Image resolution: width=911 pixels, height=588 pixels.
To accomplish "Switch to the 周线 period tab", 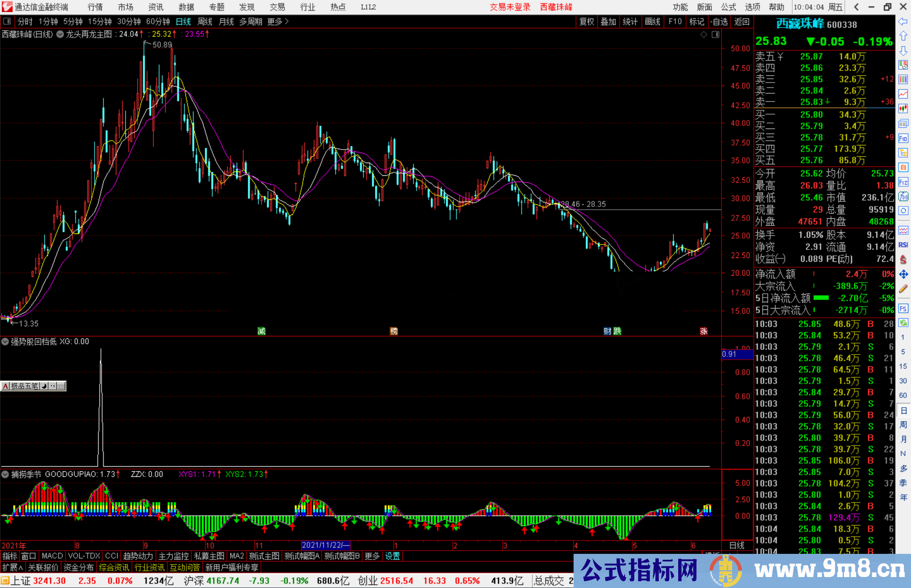I will click(x=205, y=21).
